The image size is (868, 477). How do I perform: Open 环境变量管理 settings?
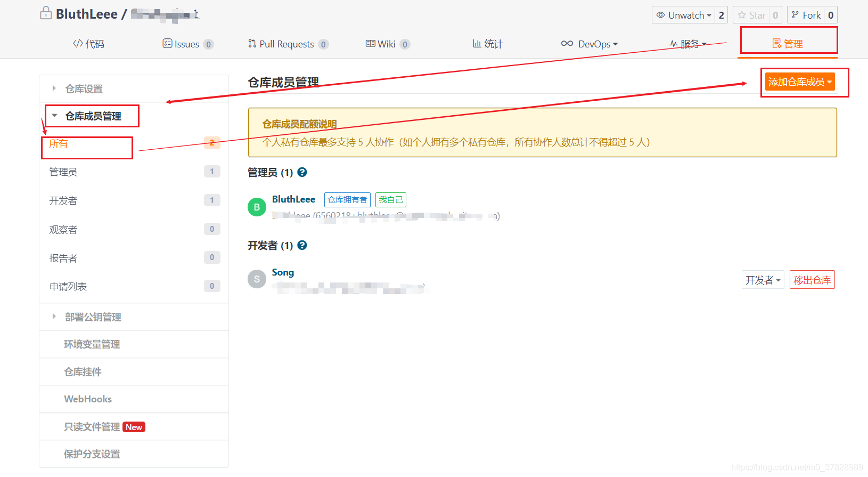[134, 344]
